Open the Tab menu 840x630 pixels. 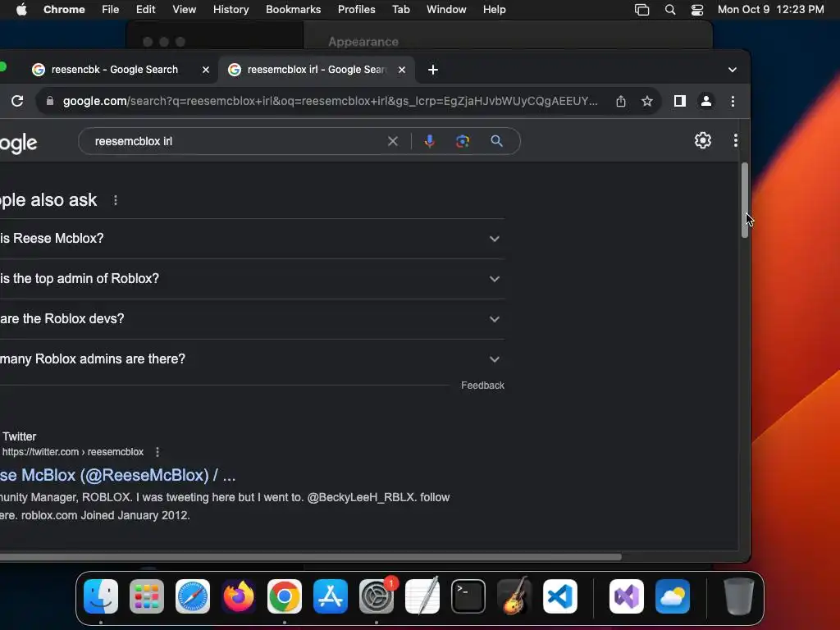click(400, 10)
